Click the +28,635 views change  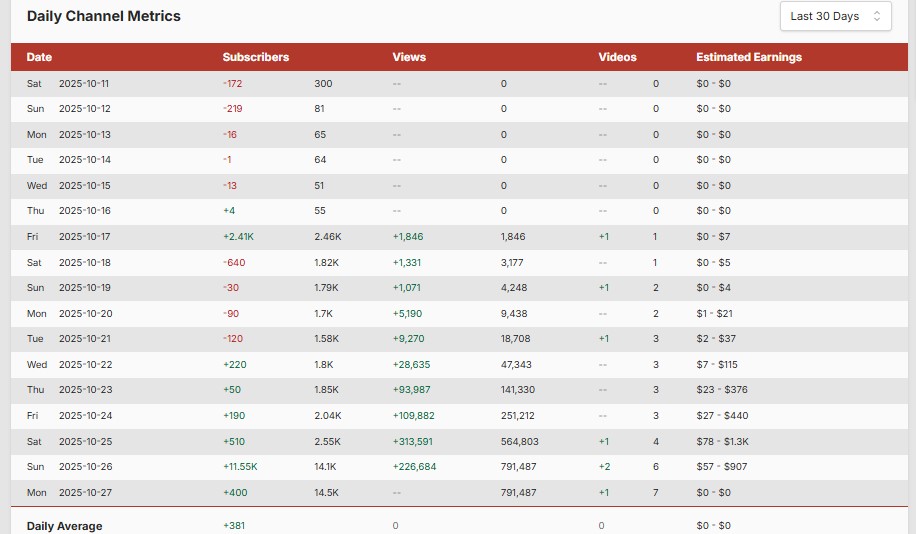[x=411, y=365]
